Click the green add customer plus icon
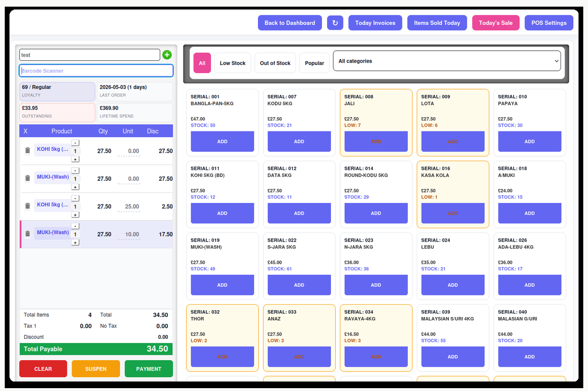 click(x=167, y=55)
